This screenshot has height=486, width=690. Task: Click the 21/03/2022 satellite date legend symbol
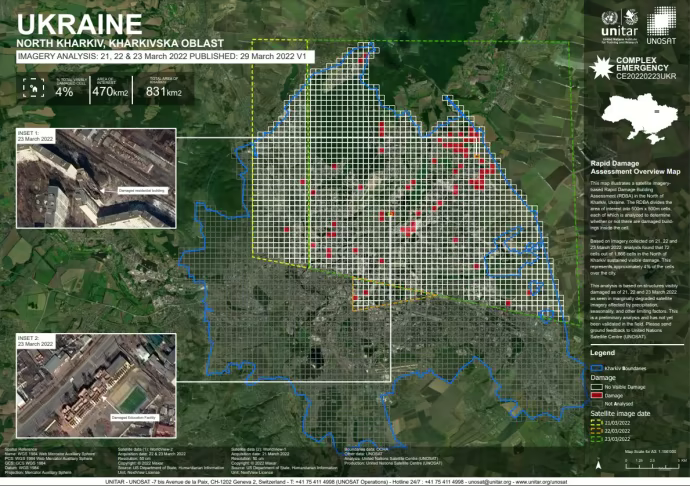595,420
